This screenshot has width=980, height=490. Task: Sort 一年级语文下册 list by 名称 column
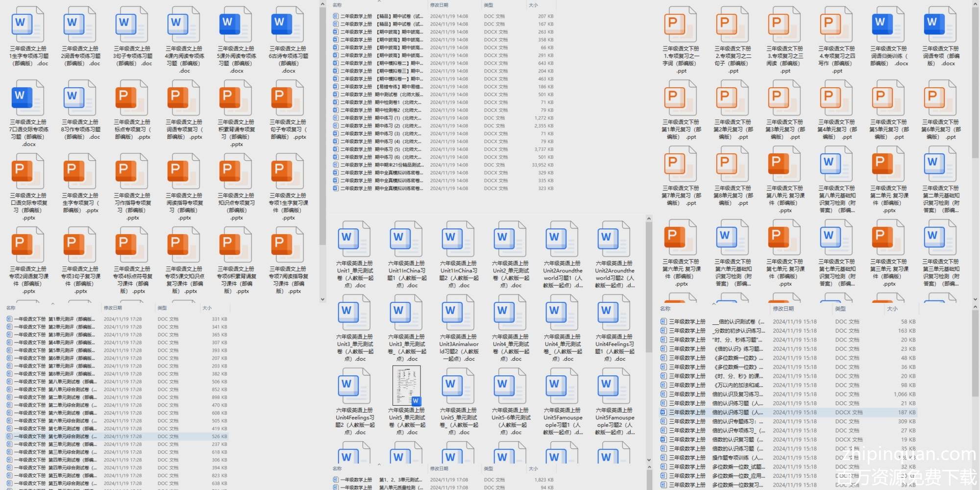pyautogui.click(x=11, y=308)
